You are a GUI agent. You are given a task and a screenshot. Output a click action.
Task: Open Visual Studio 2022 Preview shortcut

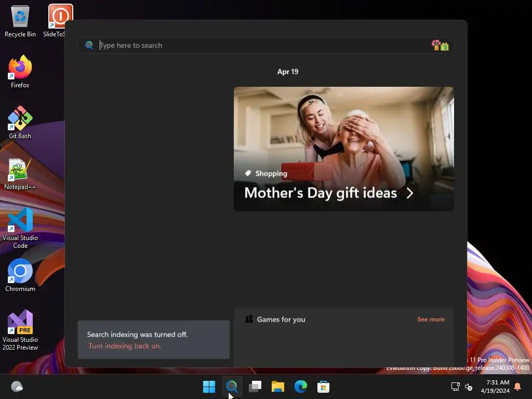[x=20, y=330]
